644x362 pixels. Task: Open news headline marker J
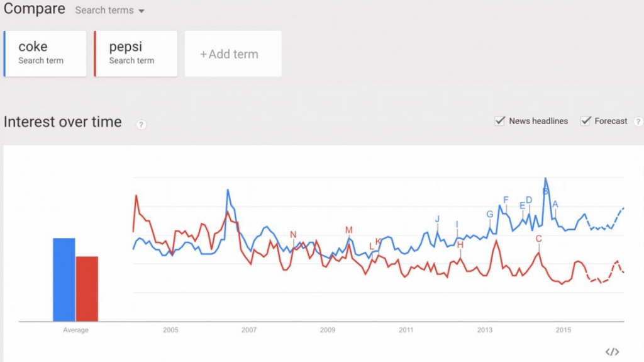[438, 219]
